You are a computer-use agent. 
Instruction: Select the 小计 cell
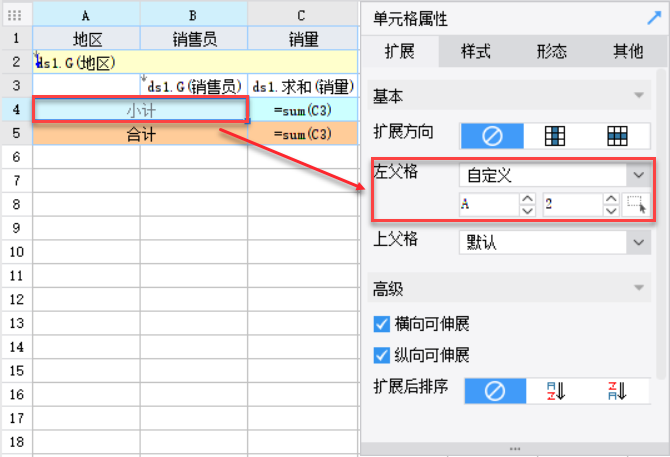(140, 110)
